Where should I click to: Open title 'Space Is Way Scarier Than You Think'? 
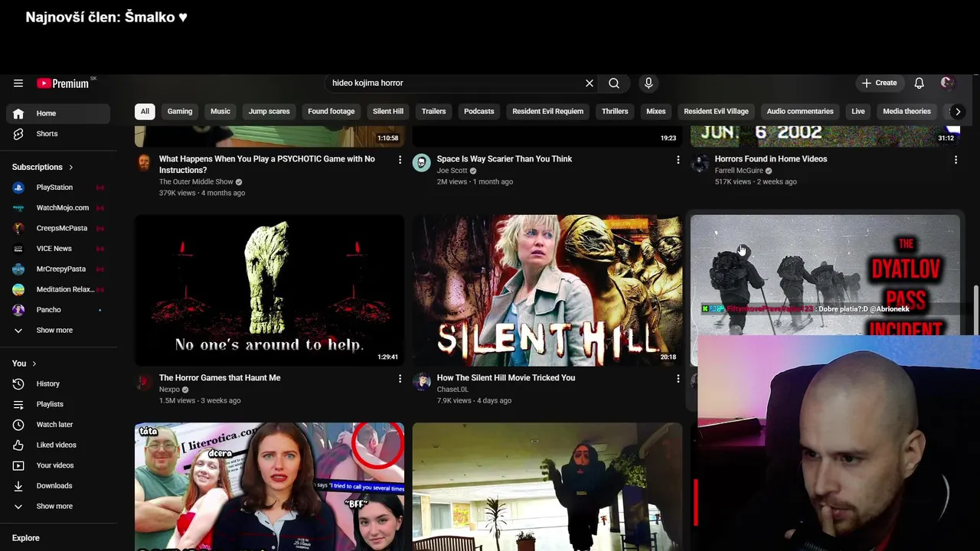tap(505, 159)
